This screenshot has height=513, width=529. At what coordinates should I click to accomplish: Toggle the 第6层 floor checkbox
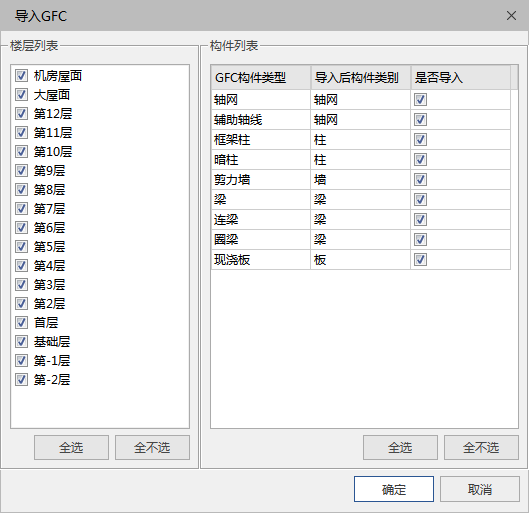[21, 228]
